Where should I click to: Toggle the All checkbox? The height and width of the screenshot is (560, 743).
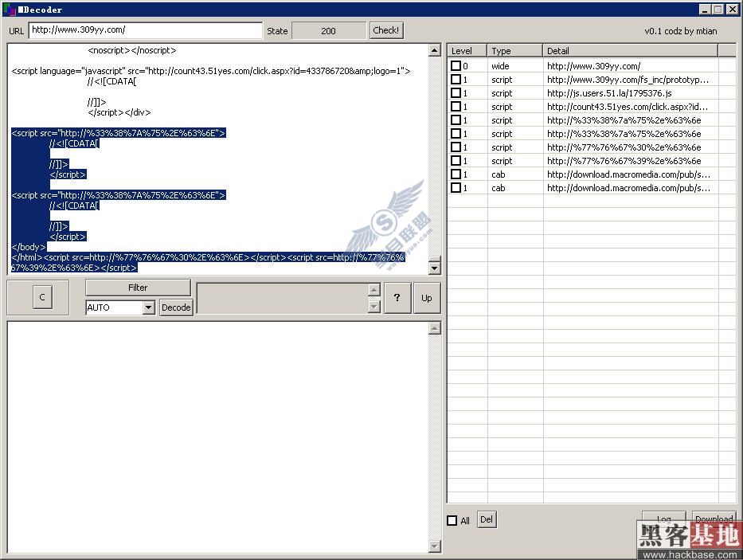(x=452, y=521)
